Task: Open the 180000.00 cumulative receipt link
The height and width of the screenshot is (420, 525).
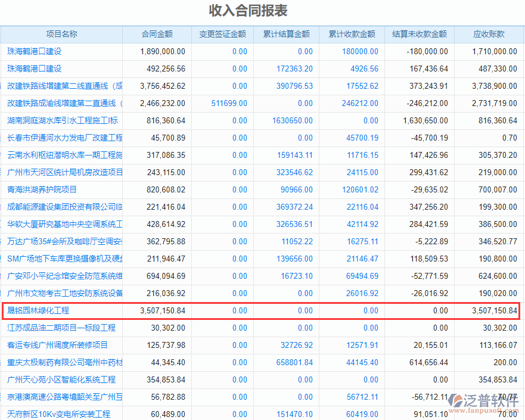Action: 360,52
